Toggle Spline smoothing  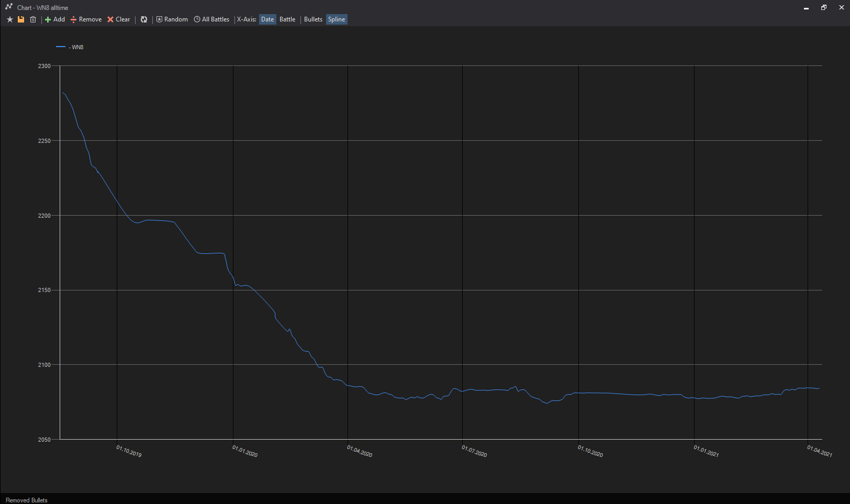click(337, 19)
